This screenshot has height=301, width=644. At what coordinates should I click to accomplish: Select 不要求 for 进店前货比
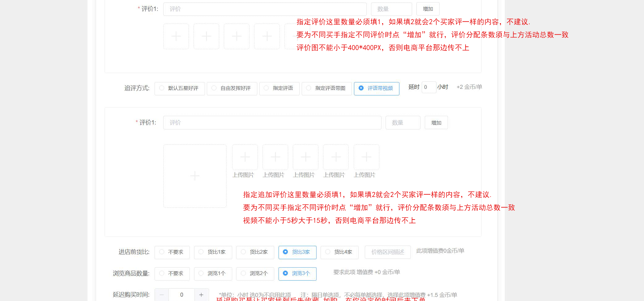point(172,252)
